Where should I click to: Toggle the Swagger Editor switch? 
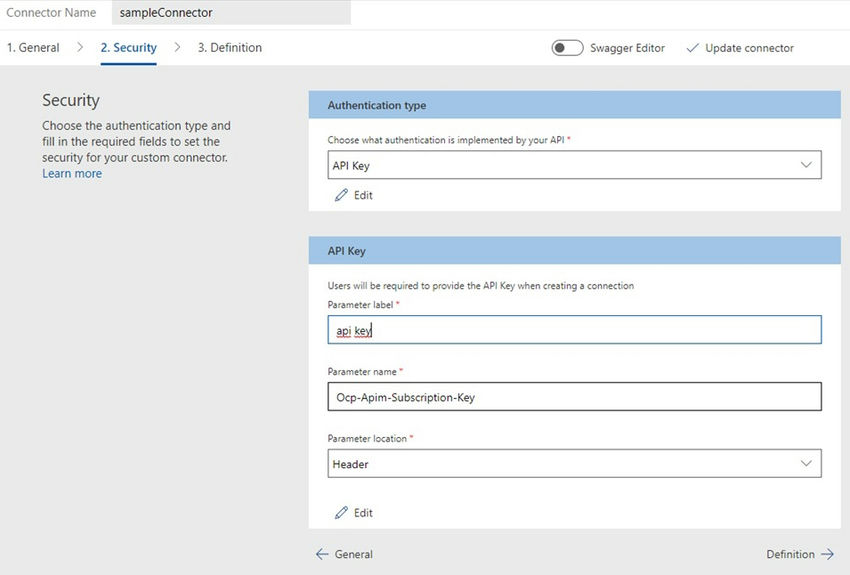tap(567, 48)
